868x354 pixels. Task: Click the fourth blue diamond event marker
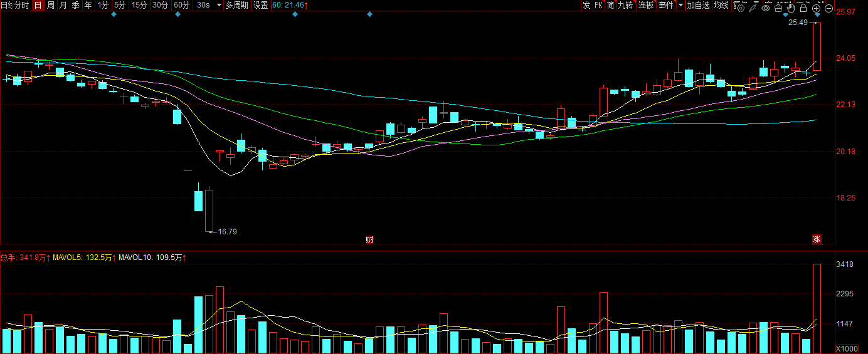pyautogui.click(x=369, y=14)
